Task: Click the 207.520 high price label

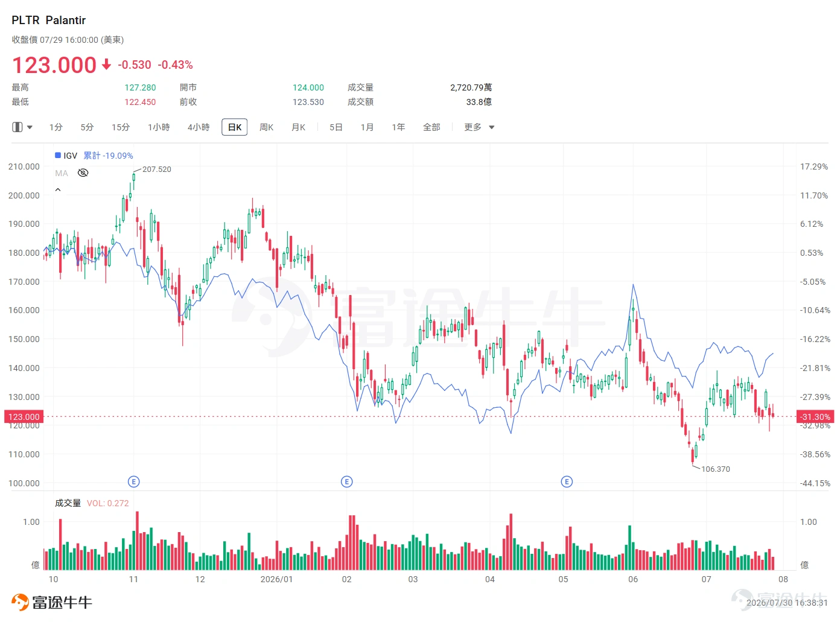Action: tap(157, 170)
